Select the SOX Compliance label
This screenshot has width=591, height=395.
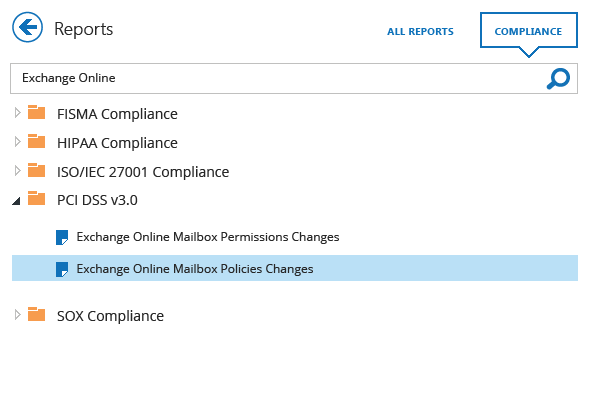pyautogui.click(x=110, y=316)
